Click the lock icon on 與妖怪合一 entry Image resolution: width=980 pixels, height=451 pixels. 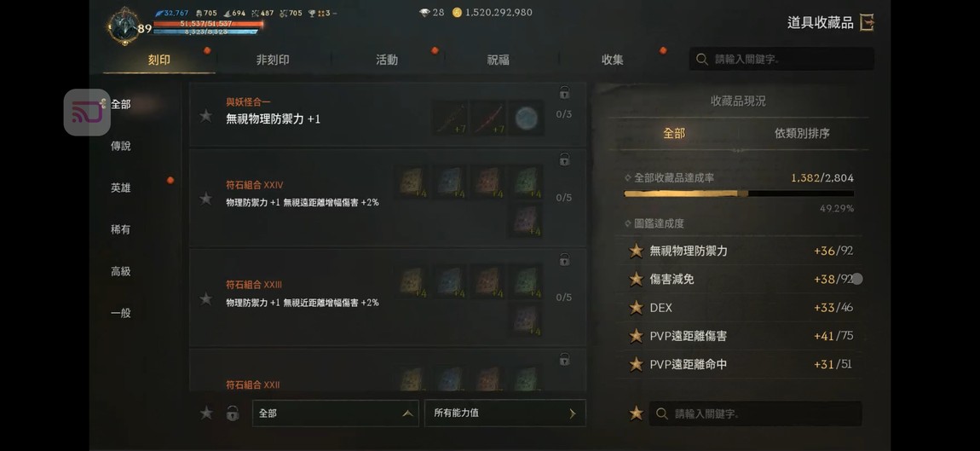pyautogui.click(x=564, y=93)
